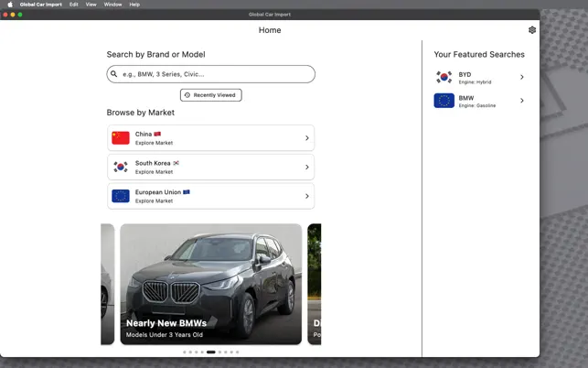The height and width of the screenshot is (368, 588).
Task: Click the clock icon on Recently Viewed
Action: click(x=187, y=95)
